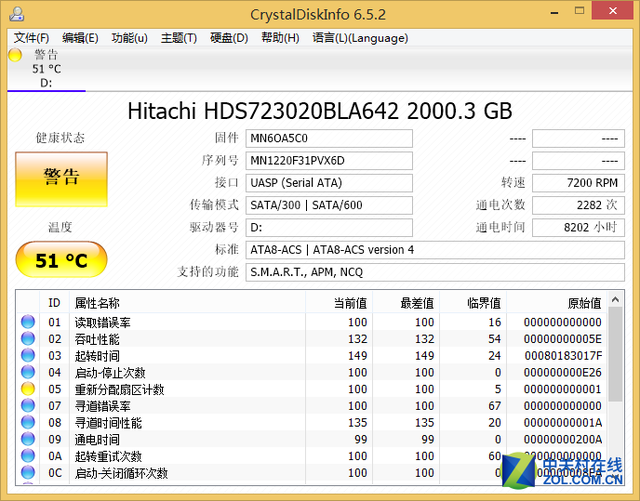640x501 pixels.
Task: Select the 寻道错误率 attribute row
Action: 312,405
